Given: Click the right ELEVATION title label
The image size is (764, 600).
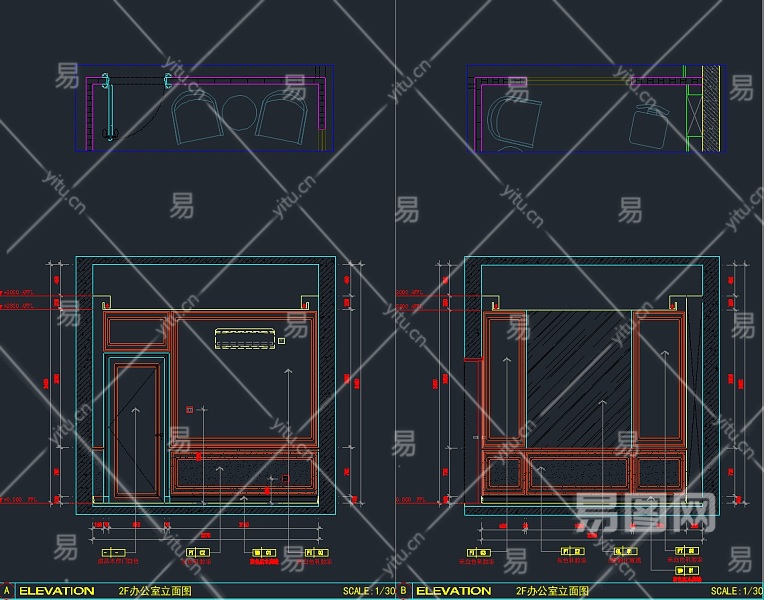Looking at the screenshot, I should coord(453,591).
